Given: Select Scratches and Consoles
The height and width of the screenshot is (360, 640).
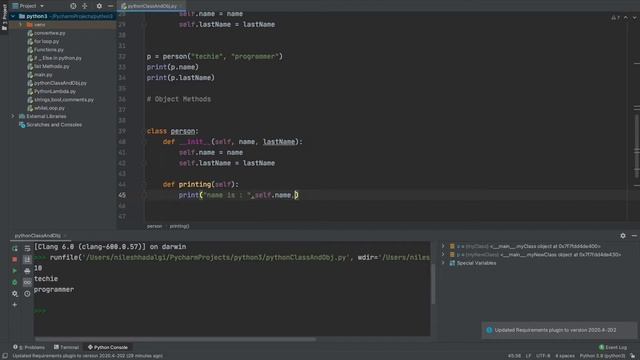Looking at the screenshot, I should 54,125.
